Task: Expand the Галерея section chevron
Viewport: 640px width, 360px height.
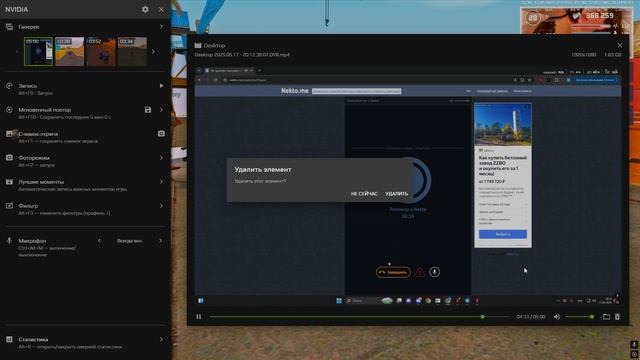Action: pos(161,27)
